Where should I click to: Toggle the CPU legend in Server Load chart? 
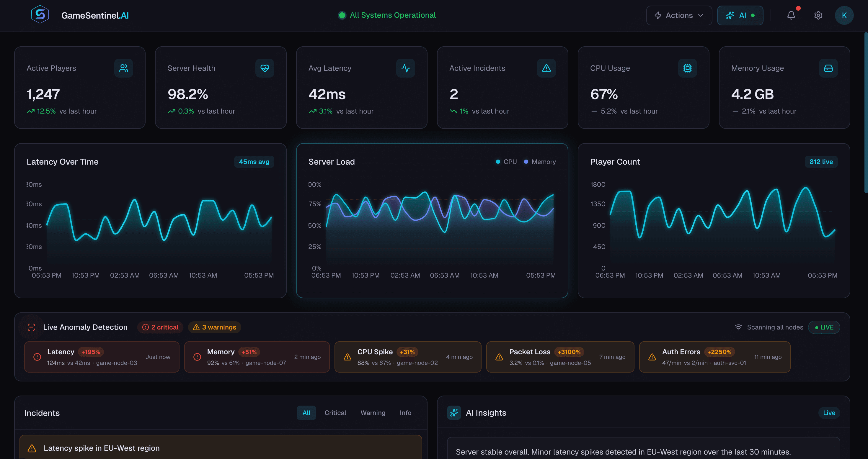click(x=506, y=162)
